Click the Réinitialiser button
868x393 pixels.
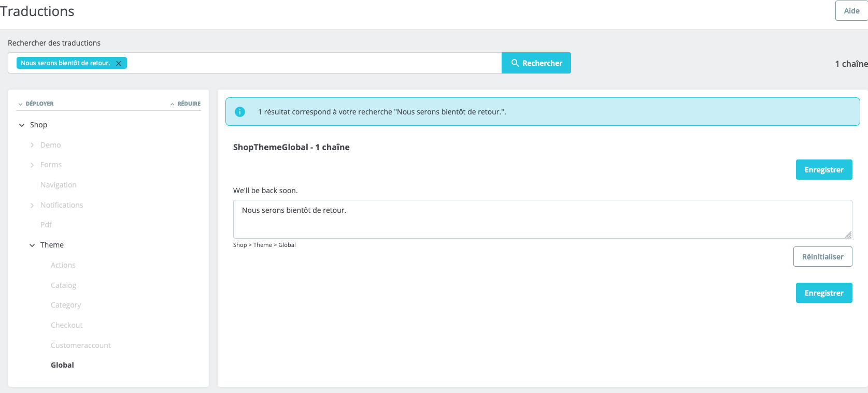pyautogui.click(x=822, y=257)
